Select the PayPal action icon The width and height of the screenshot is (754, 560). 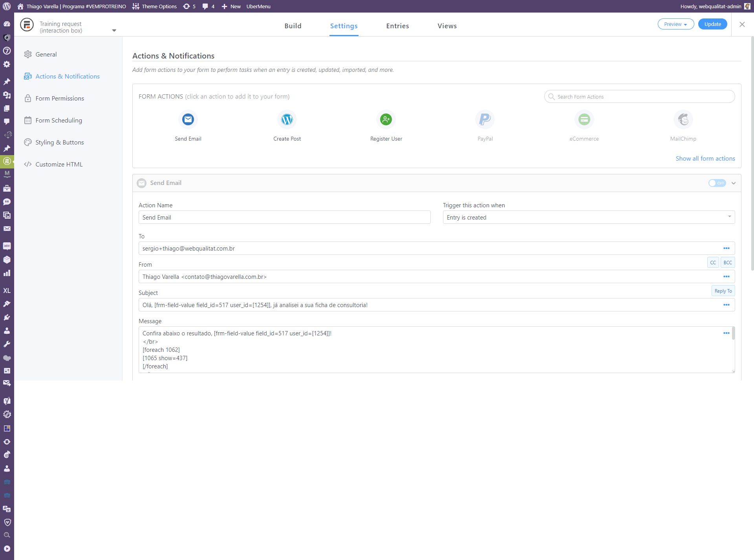coord(485,119)
